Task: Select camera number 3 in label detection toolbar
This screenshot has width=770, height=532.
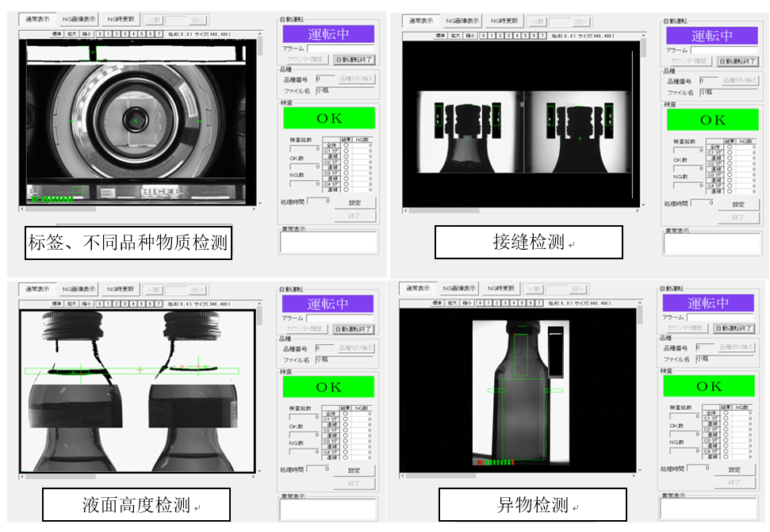Action: (125, 34)
